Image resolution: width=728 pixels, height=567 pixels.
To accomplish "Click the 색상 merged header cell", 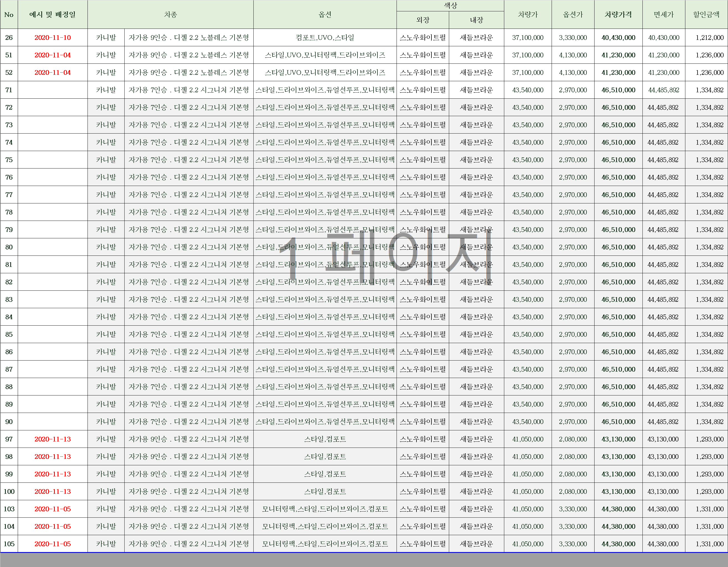I will point(450,6).
